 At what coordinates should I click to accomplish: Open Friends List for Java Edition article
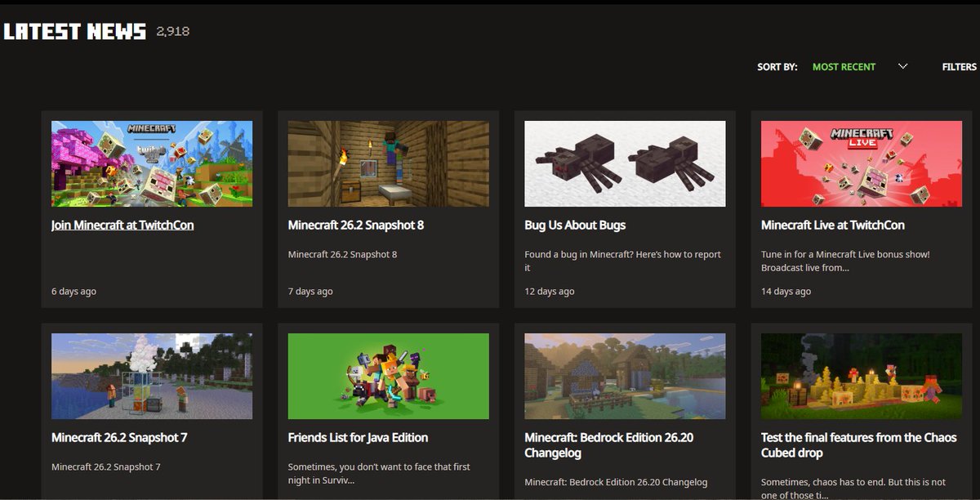pos(359,437)
